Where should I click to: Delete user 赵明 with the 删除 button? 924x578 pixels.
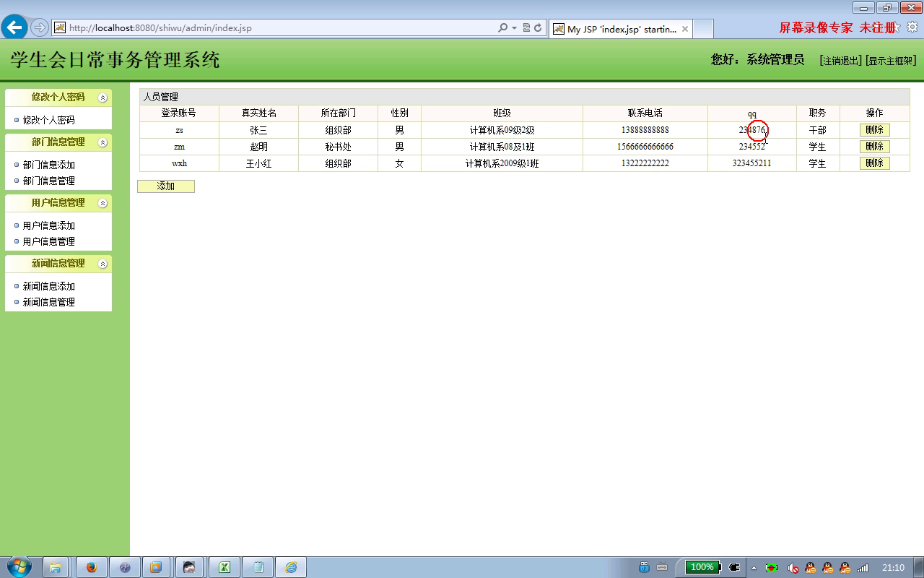click(x=874, y=147)
